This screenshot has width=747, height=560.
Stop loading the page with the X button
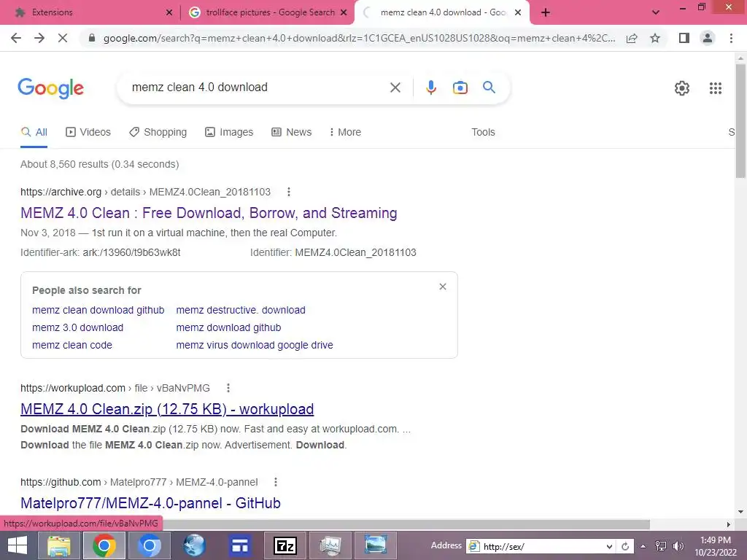pos(63,38)
